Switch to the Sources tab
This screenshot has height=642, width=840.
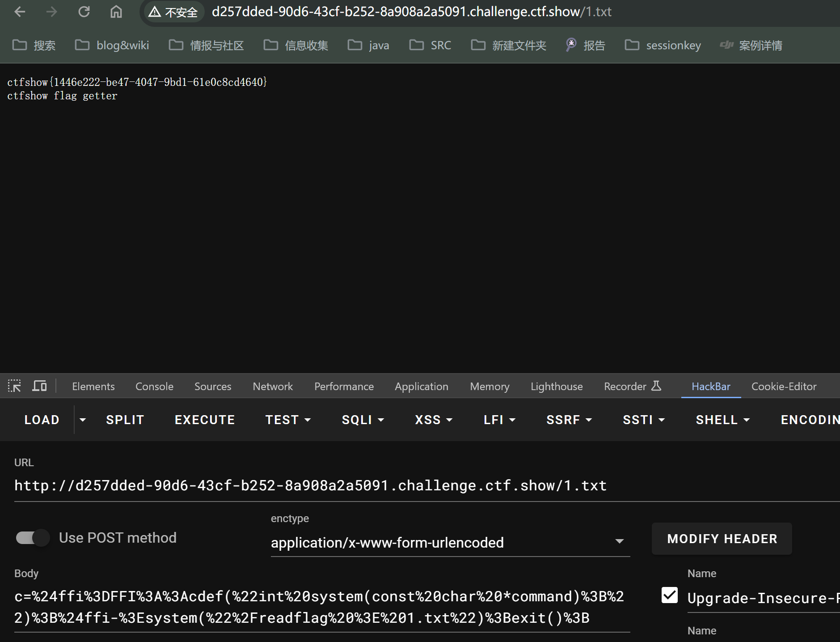click(x=213, y=387)
